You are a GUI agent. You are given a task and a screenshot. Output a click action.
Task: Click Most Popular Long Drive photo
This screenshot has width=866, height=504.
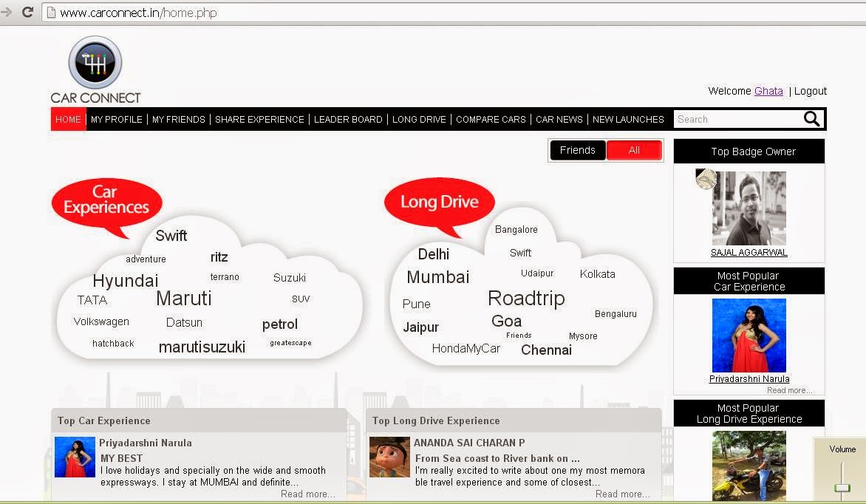(749, 466)
